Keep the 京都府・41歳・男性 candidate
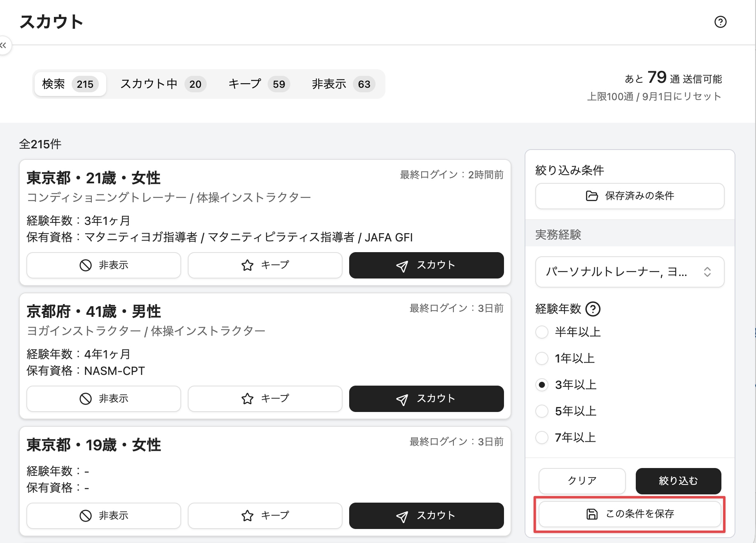 coord(265,399)
